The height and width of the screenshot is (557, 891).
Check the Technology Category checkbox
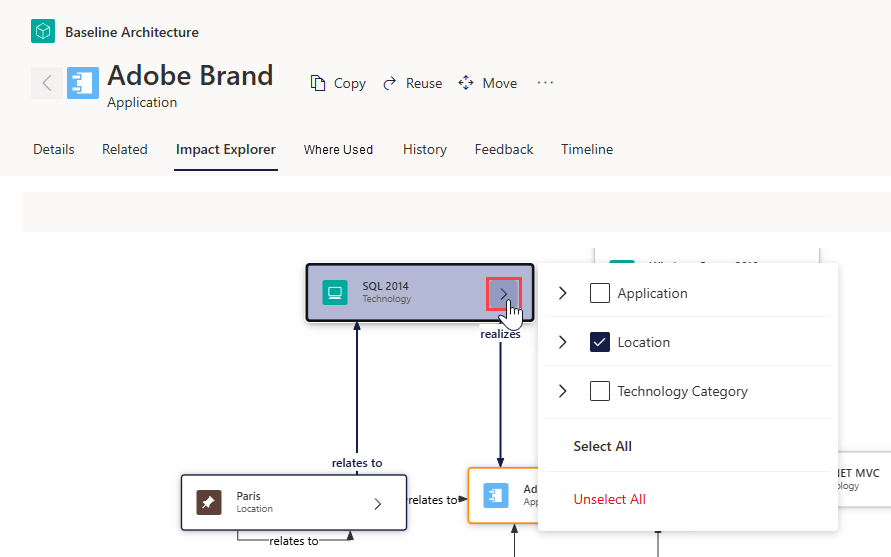[x=599, y=391]
